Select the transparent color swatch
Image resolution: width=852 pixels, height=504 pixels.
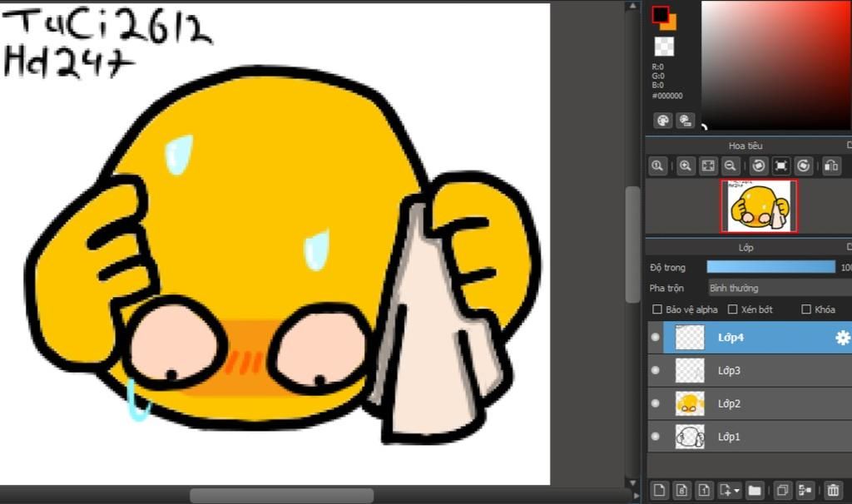pos(664,47)
